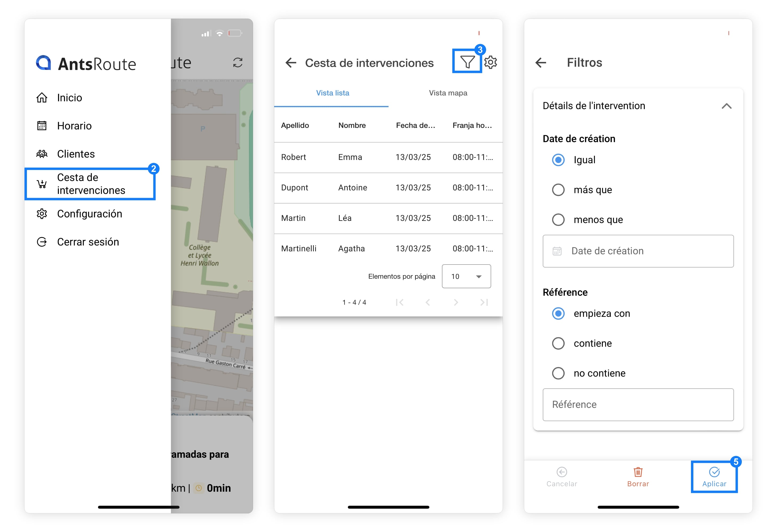Click the Cerrar sesión logout icon
Screen dimensions: 777x532
(42, 242)
